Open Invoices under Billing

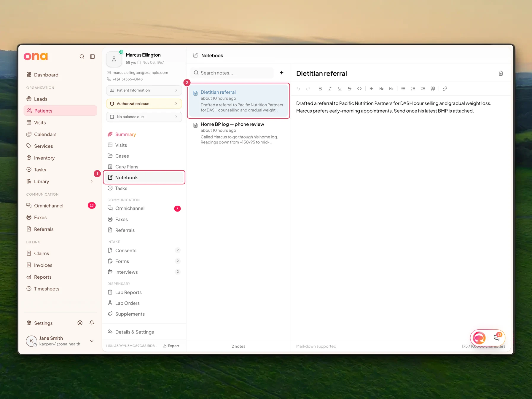click(x=60, y=265)
